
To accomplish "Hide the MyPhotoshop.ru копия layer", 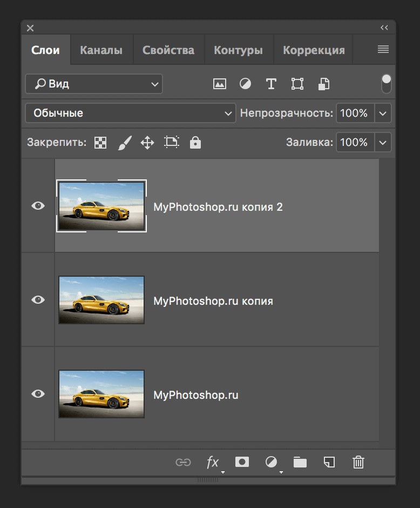I will (x=38, y=300).
